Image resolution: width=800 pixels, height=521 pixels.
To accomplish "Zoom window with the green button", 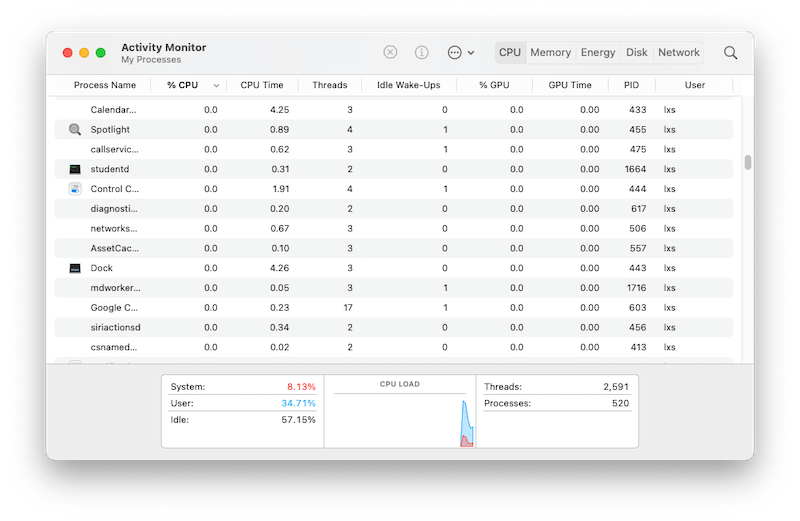I will pyautogui.click(x=101, y=53).
